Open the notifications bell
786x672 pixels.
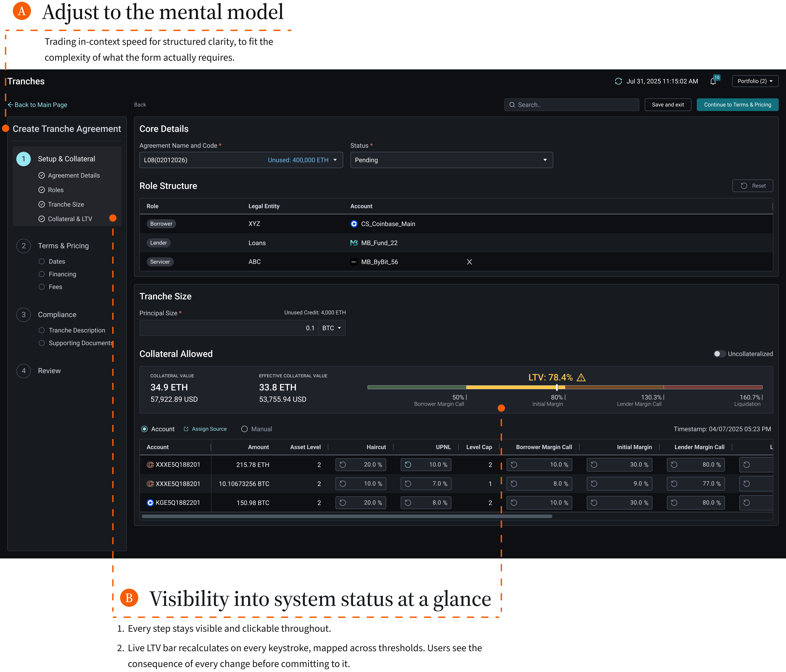[713, 81]
